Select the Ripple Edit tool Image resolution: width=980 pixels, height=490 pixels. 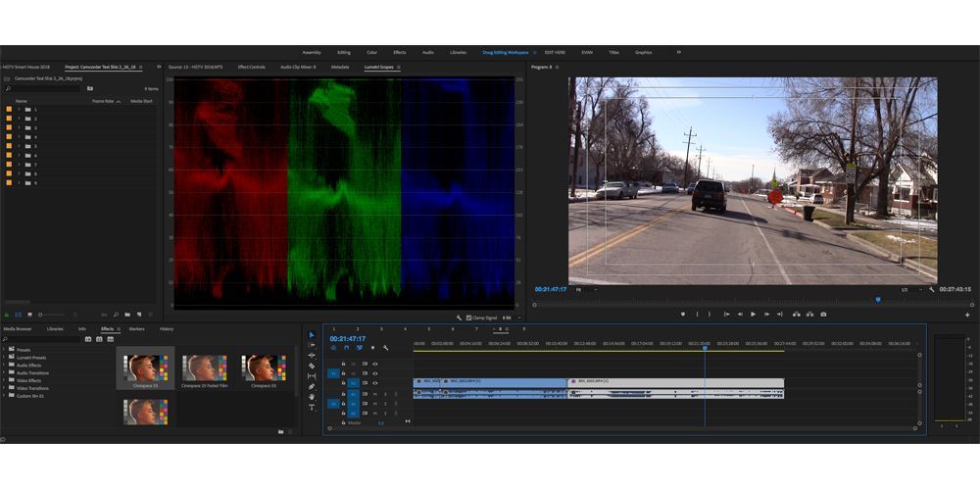pyautogui.click(x=312, y=355)
